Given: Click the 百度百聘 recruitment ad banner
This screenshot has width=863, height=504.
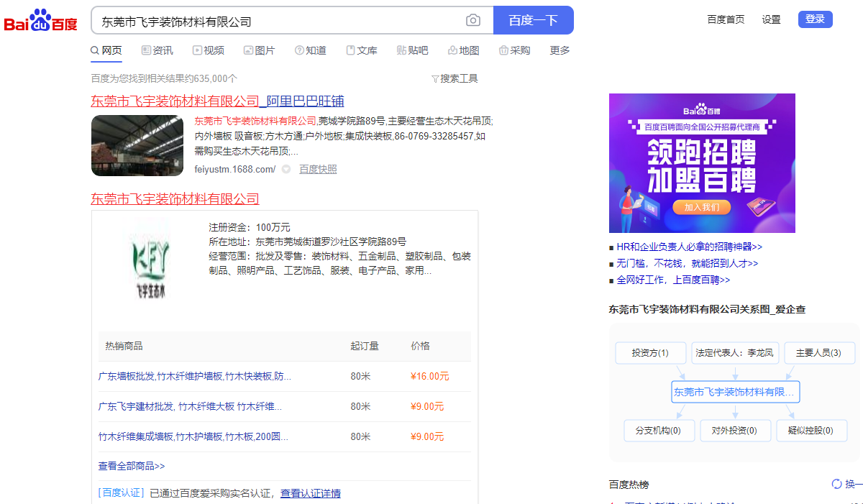Looking at the screenshot, I should (702, 163).
